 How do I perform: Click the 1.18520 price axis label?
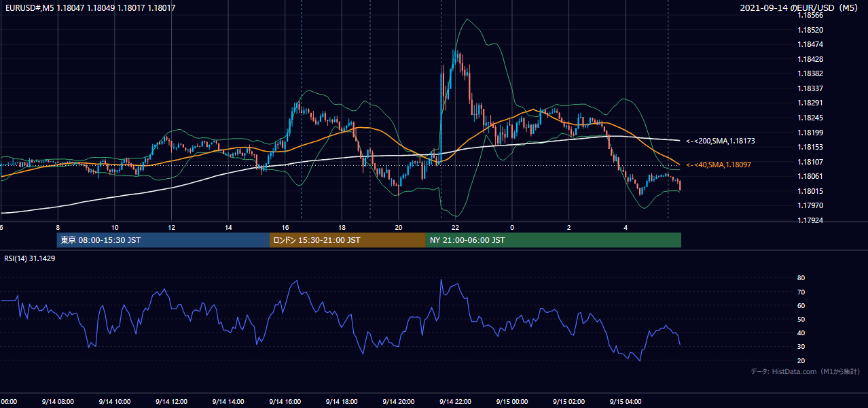click(x=811, y=30)
